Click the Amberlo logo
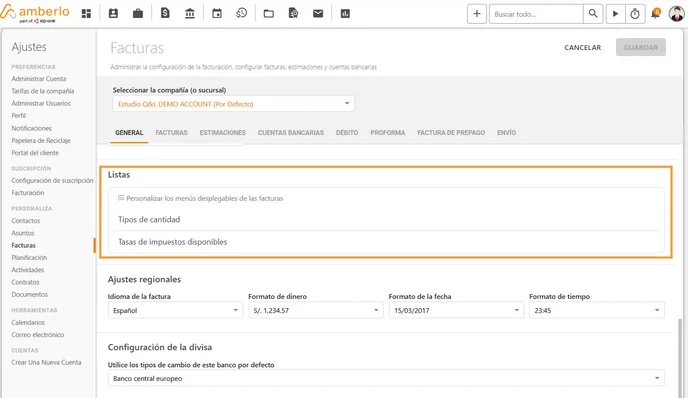The image size is (688, 398). pos(35,14)
